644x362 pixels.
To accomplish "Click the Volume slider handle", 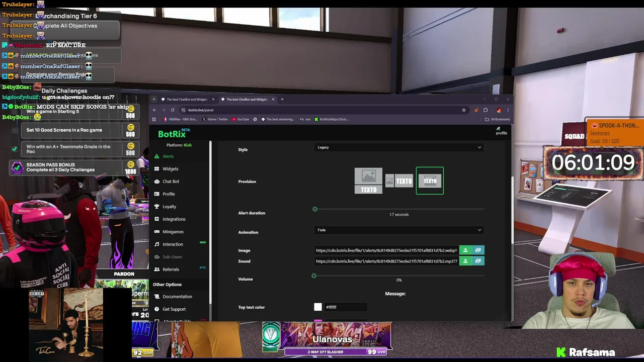I will 314,276.
